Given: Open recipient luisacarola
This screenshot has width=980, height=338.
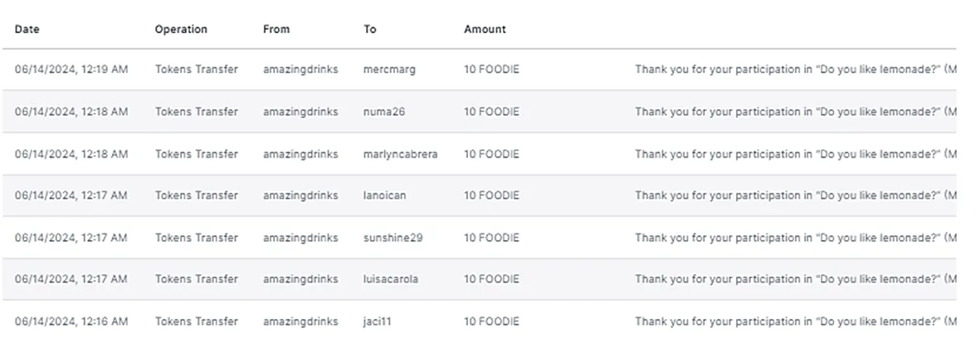Looking at the screenshot, I should pos(391,279).
